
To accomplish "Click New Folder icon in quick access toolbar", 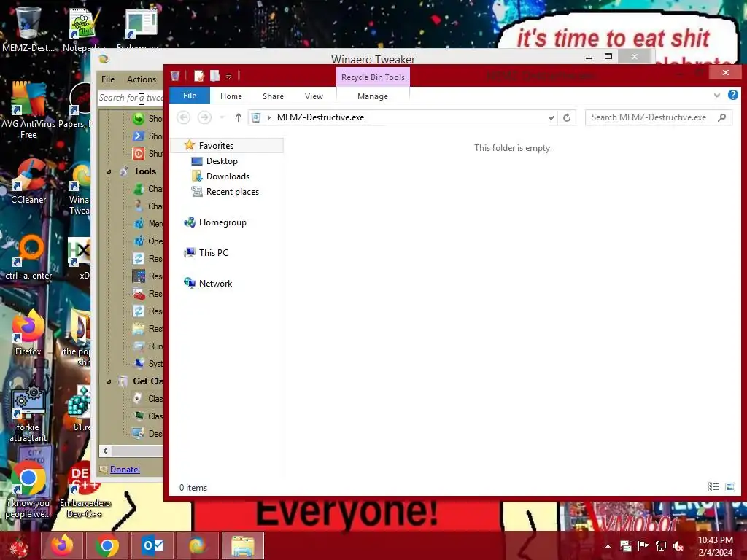I will click(215, 76).
